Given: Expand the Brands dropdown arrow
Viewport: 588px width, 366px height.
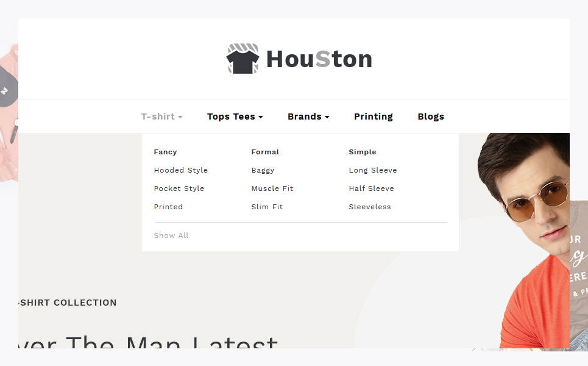Looking at the screenshot, I should pyautogui.click(x=327, y=117).
